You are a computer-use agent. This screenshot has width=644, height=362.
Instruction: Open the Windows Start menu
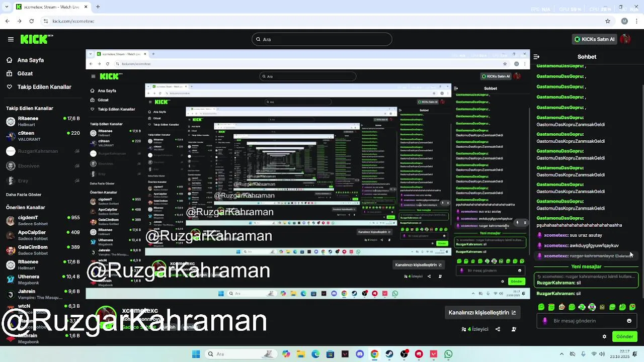[196, 354]
